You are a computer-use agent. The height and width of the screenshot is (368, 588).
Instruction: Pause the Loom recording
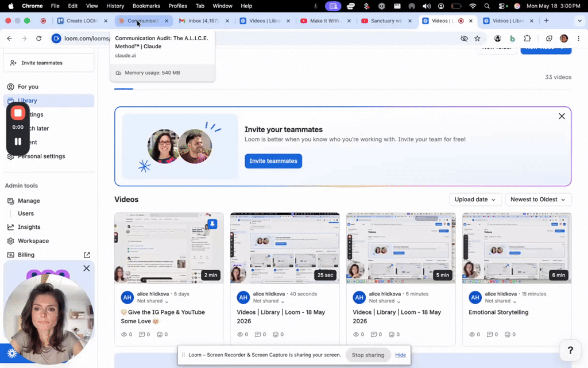pyautogui.click(x=18, y=141)
